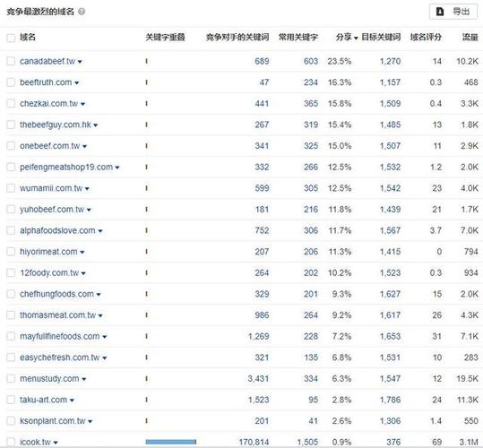Sort by 域名评分 column header

click(426, 38)
